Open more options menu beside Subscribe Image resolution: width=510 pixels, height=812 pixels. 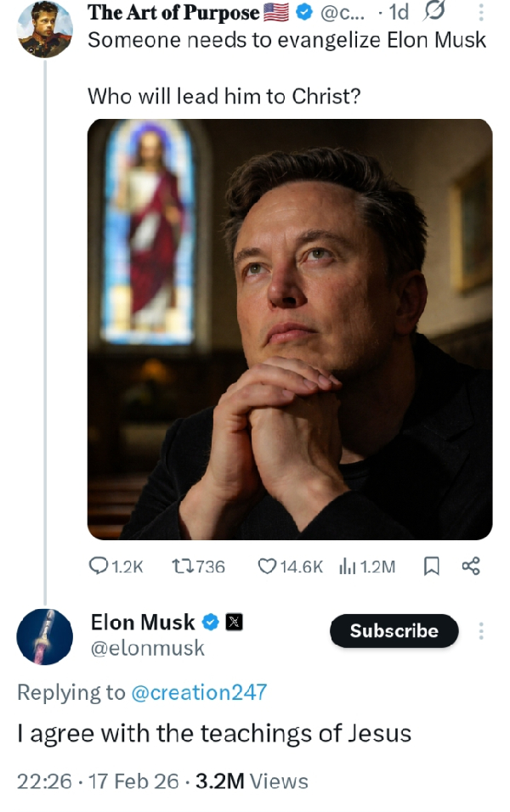coord(481,631)
